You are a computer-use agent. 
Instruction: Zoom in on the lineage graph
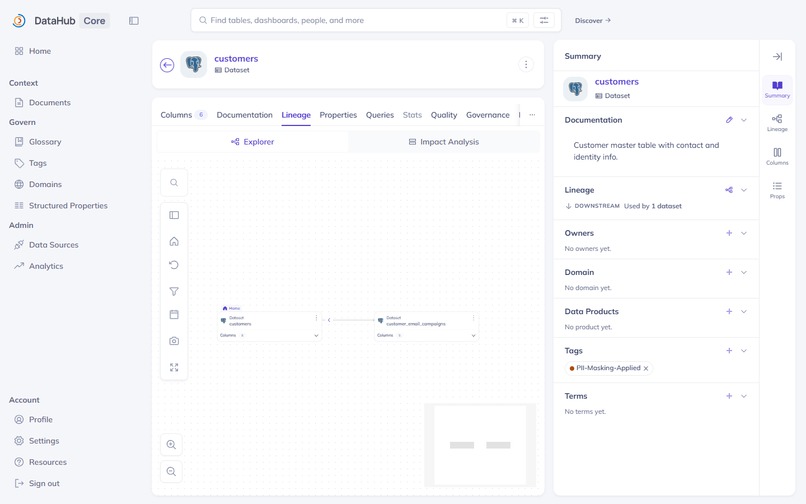click(x=172, y=445)
